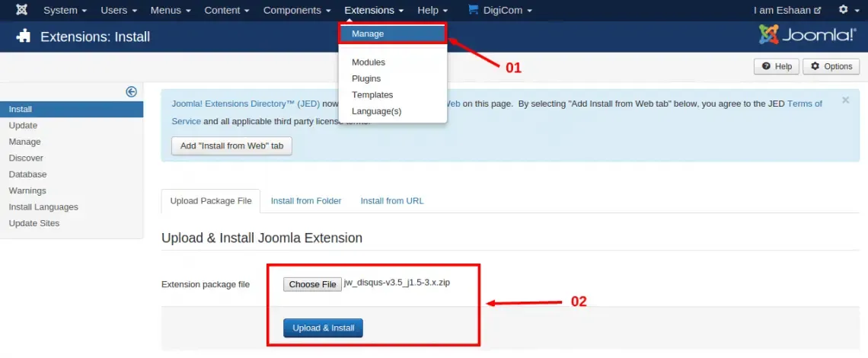
Task: Open Options with the gear button
Action: coord(831,66)
